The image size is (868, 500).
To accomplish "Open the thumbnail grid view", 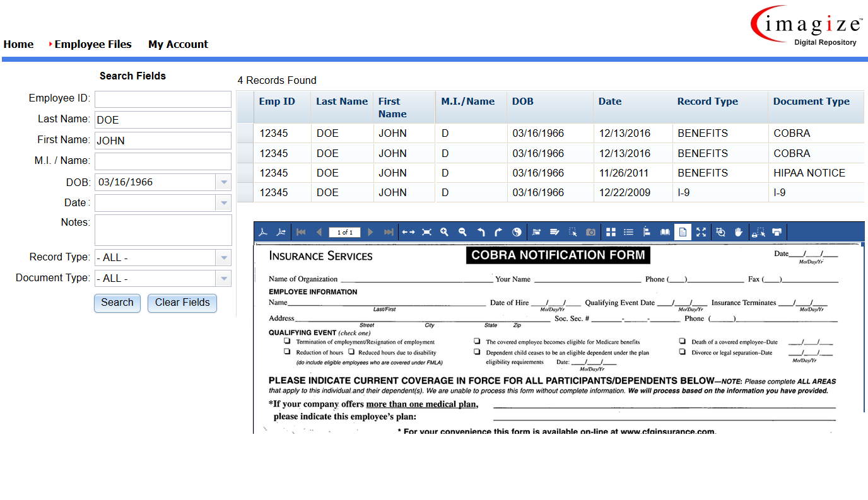I will 611,232.
